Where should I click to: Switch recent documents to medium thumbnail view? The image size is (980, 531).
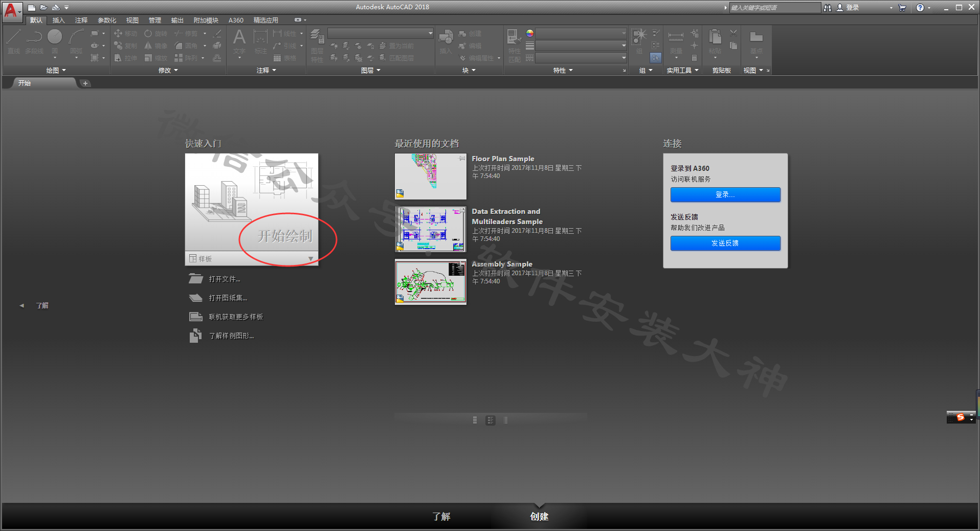coord(491,420)
